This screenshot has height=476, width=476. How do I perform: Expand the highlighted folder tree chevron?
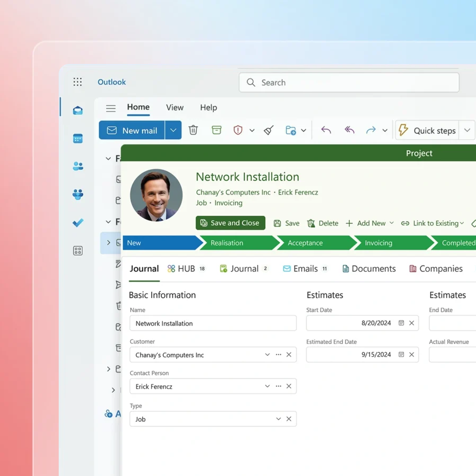[x=108, y=242]
